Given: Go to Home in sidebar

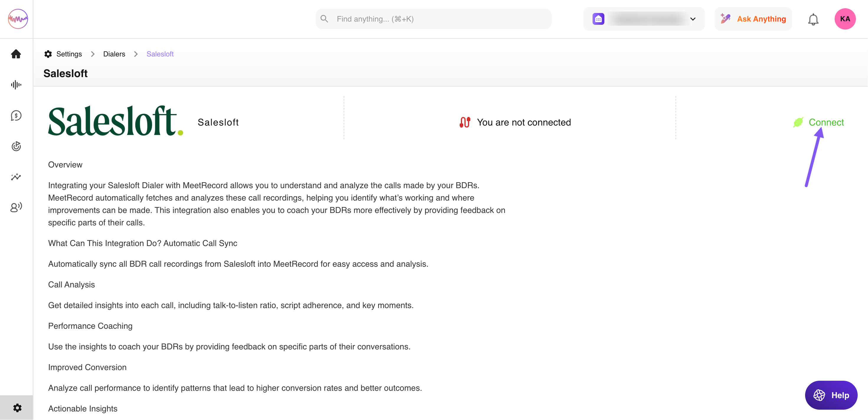Looking at the screenshot, I should click(16, 54).
